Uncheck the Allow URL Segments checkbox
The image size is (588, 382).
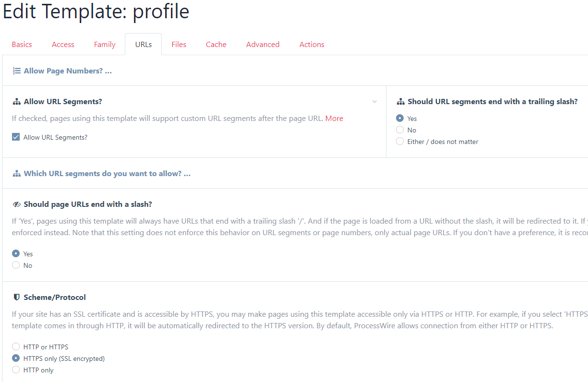point(16,137)
